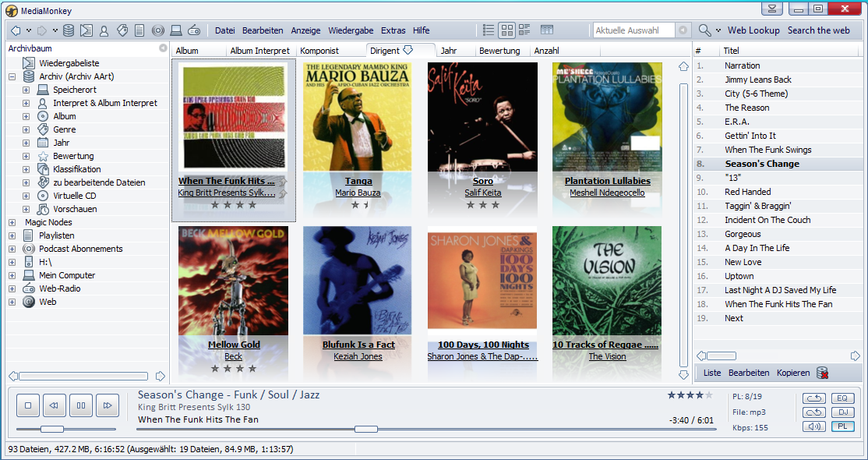
Task: Select the Mellow Gold album cover
Action: point(233,281)
